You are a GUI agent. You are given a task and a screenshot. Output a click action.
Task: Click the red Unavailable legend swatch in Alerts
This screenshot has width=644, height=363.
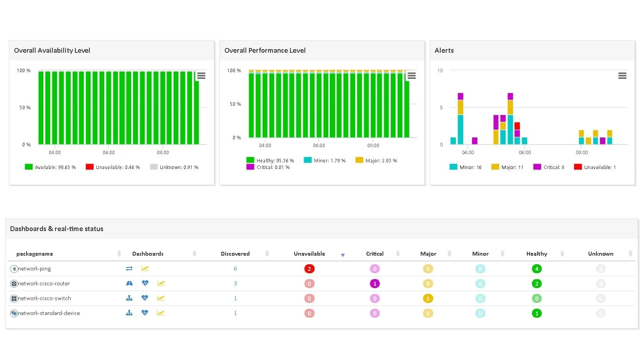click(578, 167)
